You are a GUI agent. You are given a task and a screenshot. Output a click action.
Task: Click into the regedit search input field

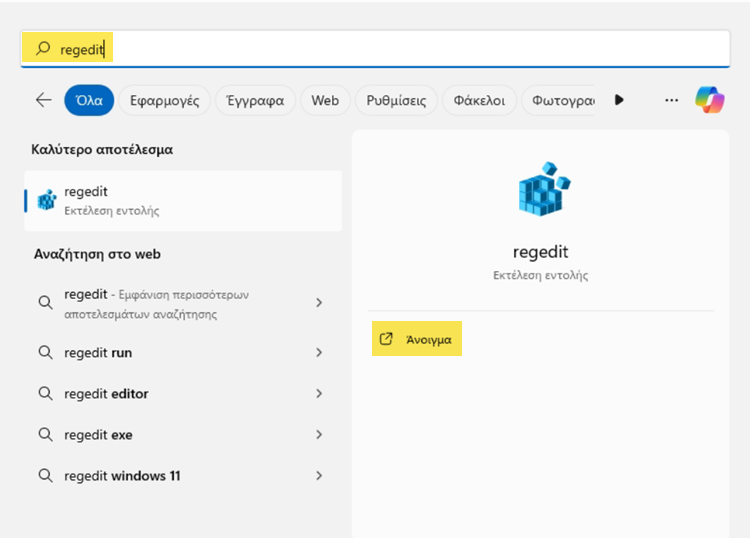[x=375, y=48]
